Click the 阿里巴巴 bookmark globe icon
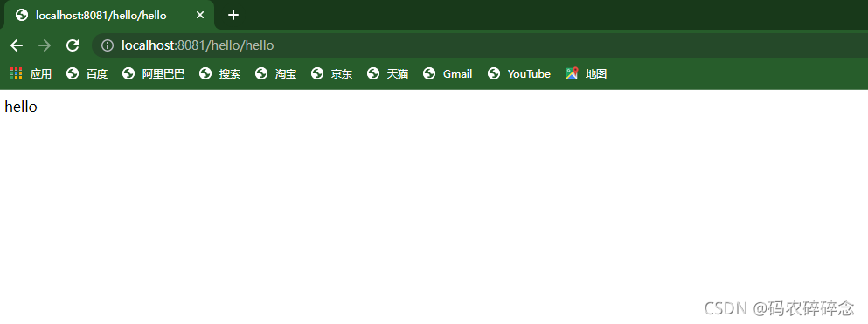 coord(128,73)
